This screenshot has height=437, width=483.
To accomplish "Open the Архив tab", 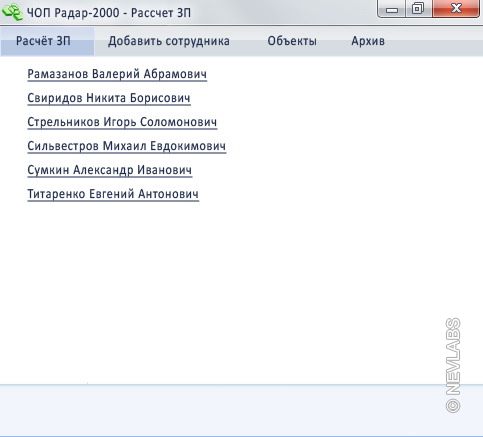I will pos(368,41).
